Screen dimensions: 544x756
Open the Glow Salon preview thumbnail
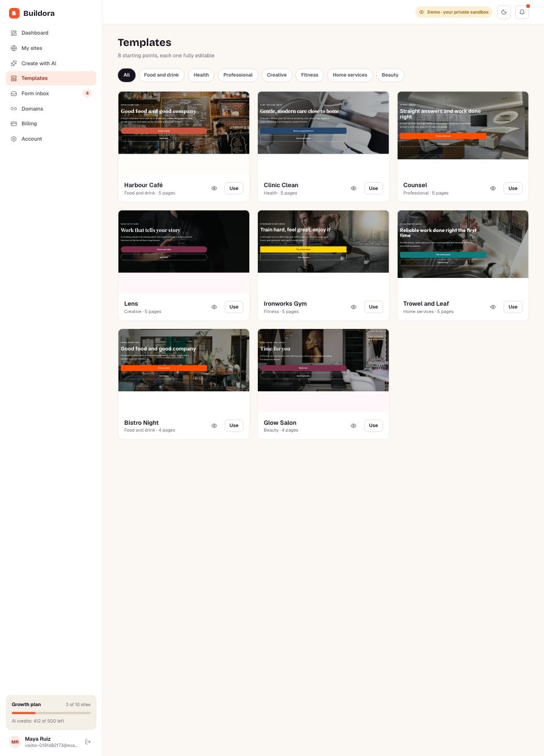click(x=323, y=370)
